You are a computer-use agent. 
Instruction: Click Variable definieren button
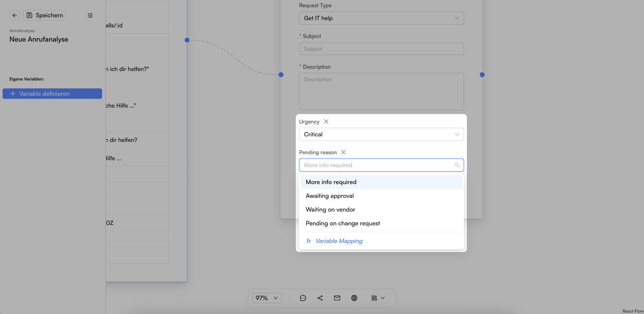tap(52, 94)
